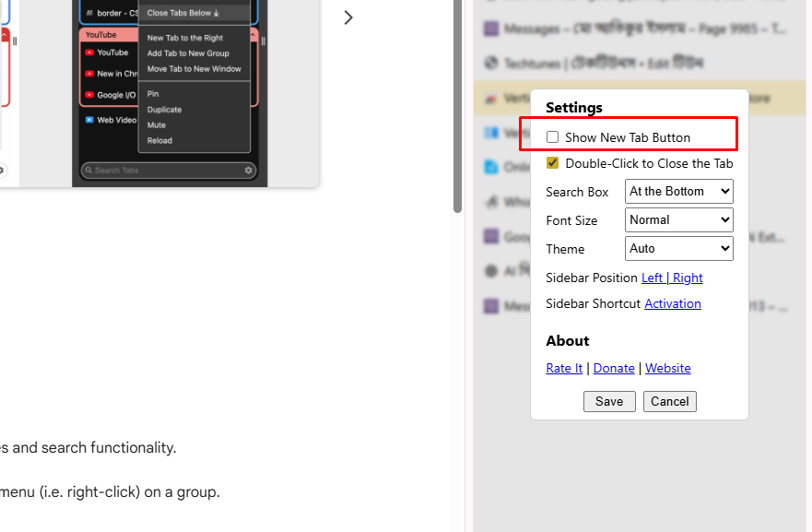Click the Google I/O tab favicon
The width and height of the screenshot is (812, 532).
click(x=89, y=94)
